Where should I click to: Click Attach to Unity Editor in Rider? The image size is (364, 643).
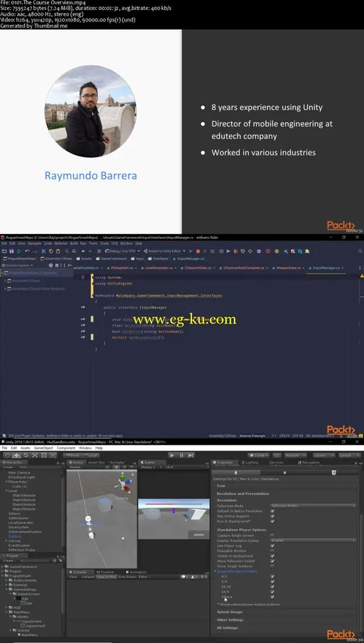164,251
